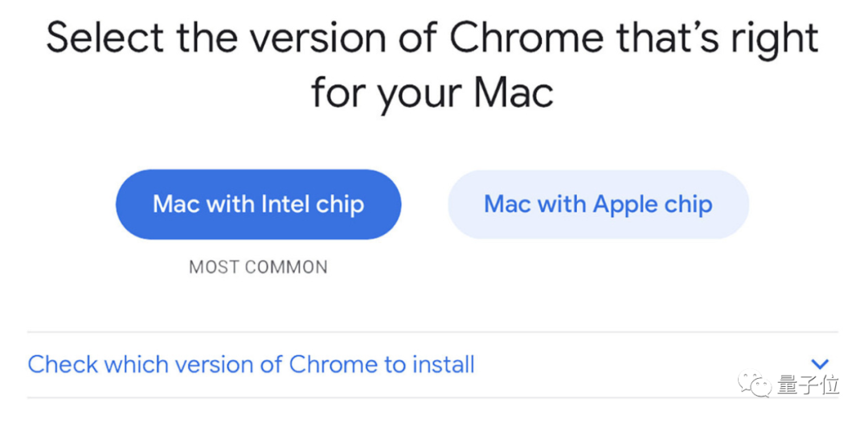Click the word Check in the blue link
The image size is (868, 423).
[61, 364]
